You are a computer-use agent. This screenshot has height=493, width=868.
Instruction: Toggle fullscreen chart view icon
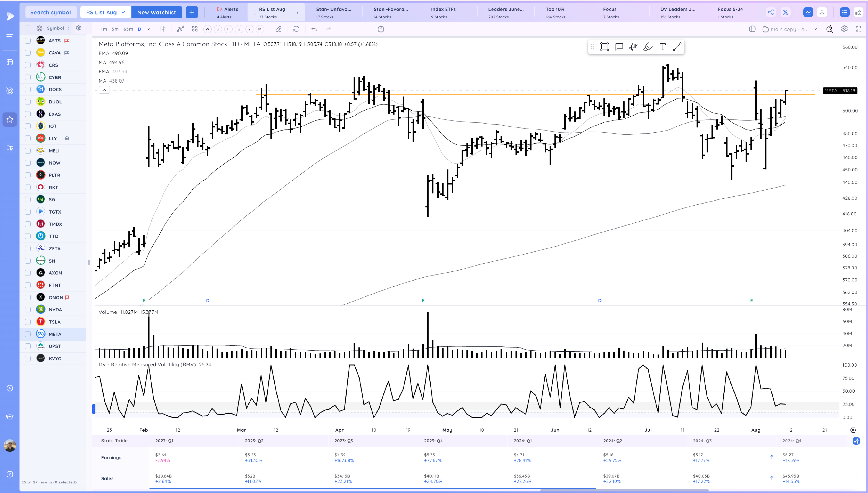point(858,29)
